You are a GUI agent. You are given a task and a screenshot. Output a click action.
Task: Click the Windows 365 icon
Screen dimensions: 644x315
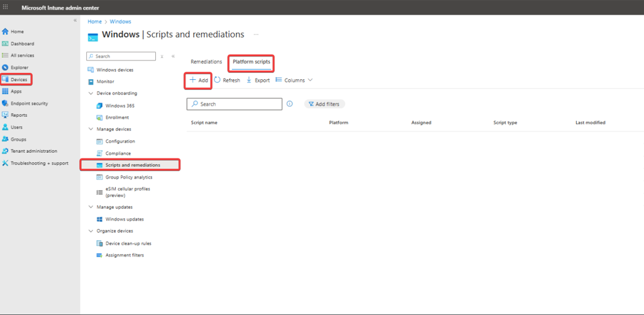tap(99, 106)
